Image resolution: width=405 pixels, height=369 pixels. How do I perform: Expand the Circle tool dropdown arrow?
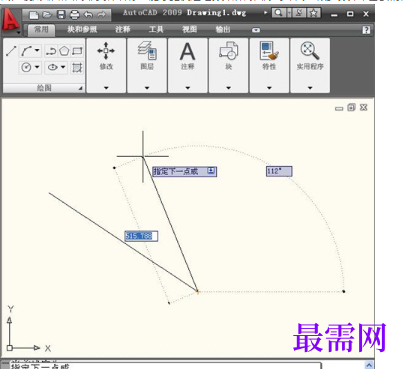coord(37,67)
